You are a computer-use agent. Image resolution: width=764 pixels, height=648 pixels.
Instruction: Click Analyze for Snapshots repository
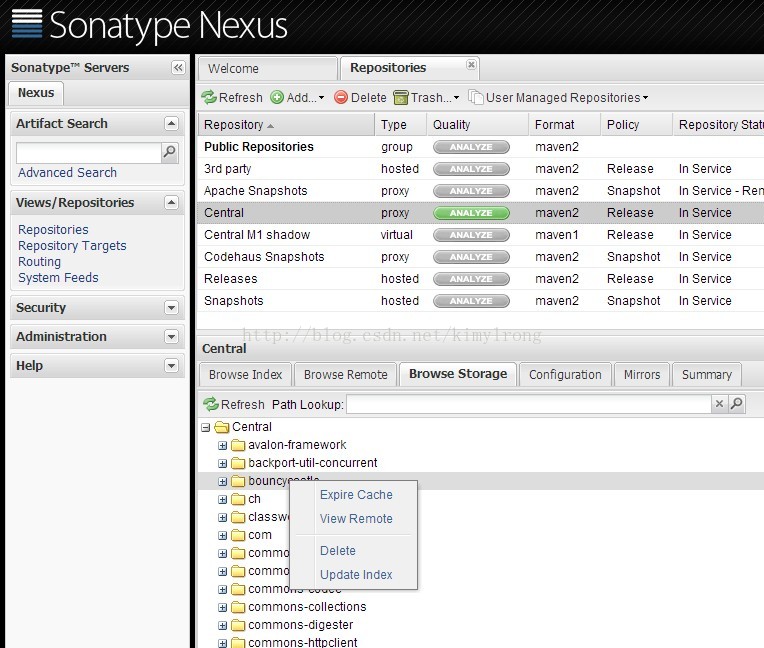point(471,301)
